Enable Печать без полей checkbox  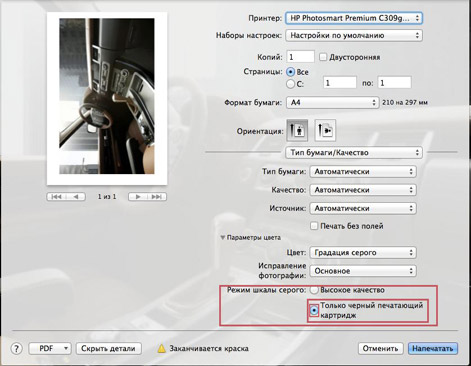[x=314, y=226]
